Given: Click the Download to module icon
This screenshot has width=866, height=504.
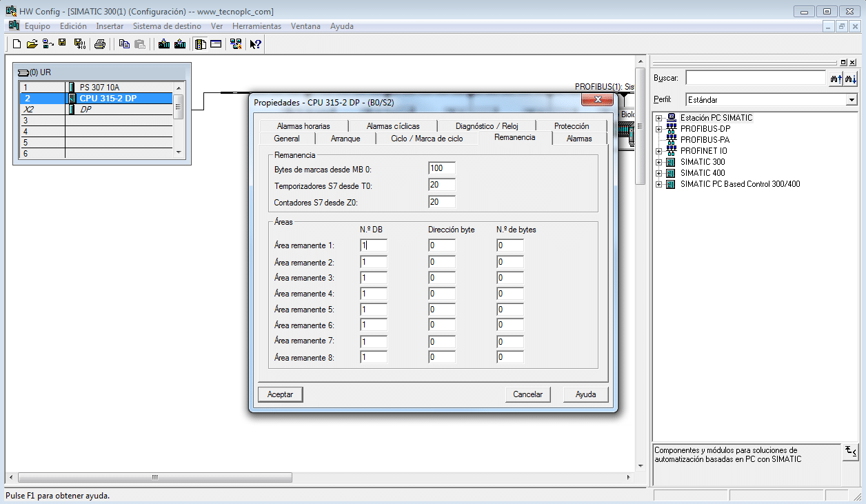Looking at the screenshot, I should pyautogui.click(x=164, y=44).
